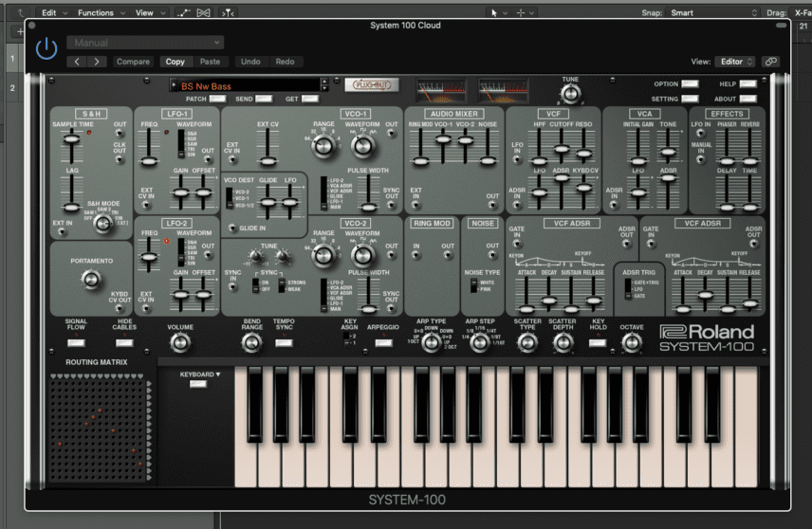Click the VCO-2 WAVEFORM knob
812x529 pixels.
pos(362,256)
